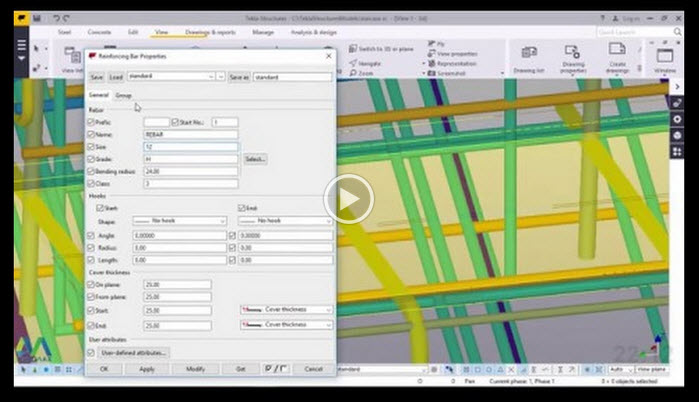Open the globe side pane icon
The image size is (699, 402).
point(677,135)
